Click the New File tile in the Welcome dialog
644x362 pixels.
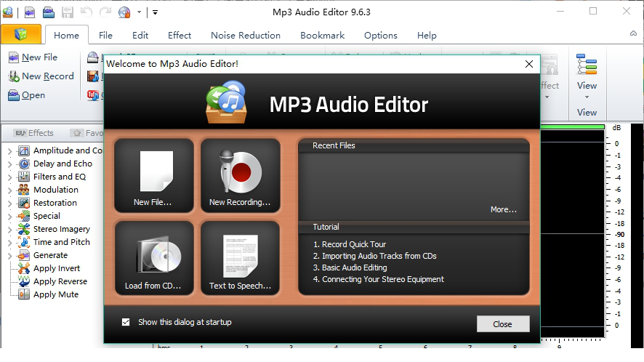(x=154, y=175)
